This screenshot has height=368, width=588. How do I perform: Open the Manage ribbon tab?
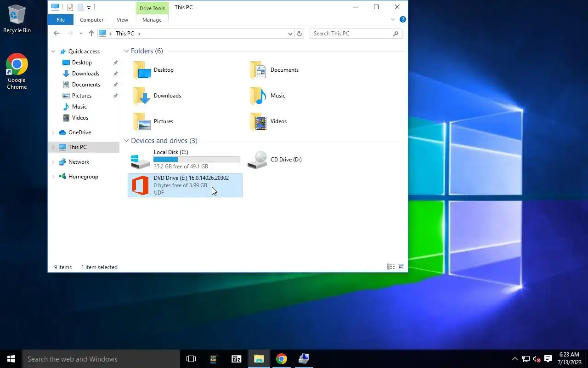click(x=152, y=20)
